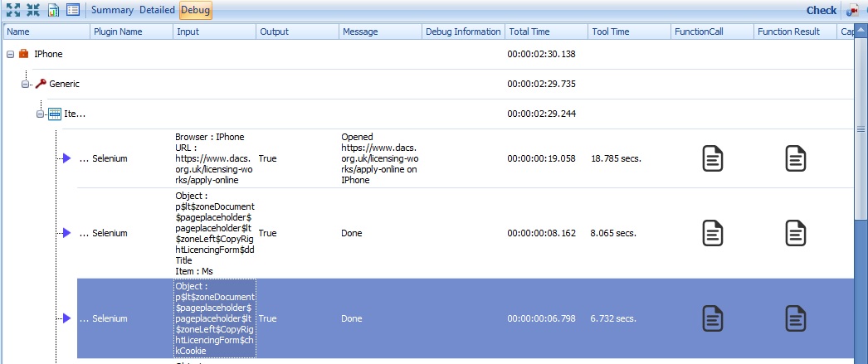Click True output in the 8.065 secs row
The width and height of the screenshot is (868, 364).
point(267,233)
